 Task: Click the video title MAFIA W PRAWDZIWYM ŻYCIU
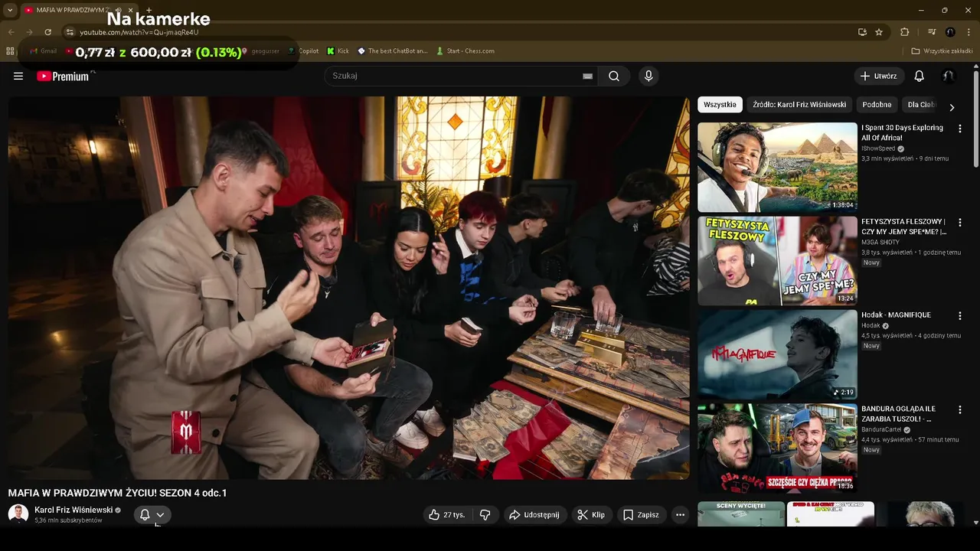coord(117,493)
